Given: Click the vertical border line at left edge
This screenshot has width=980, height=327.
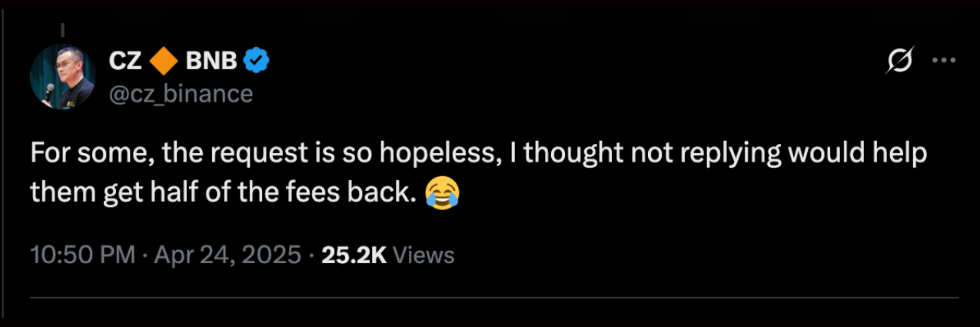Looking at the screenshot, I should click(x=3, y=163).
